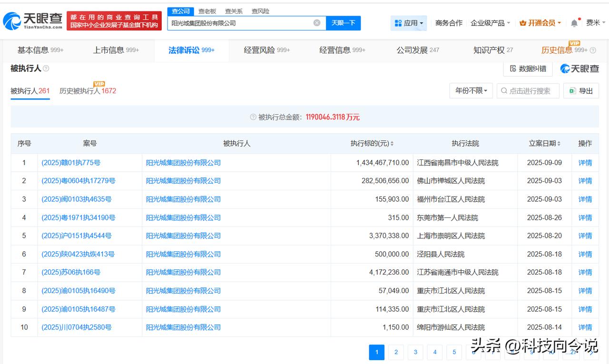This screenshot has height=364, width=609.
Task: Click the red banner 都在用的商业查询工具
Action: (114, 21)
